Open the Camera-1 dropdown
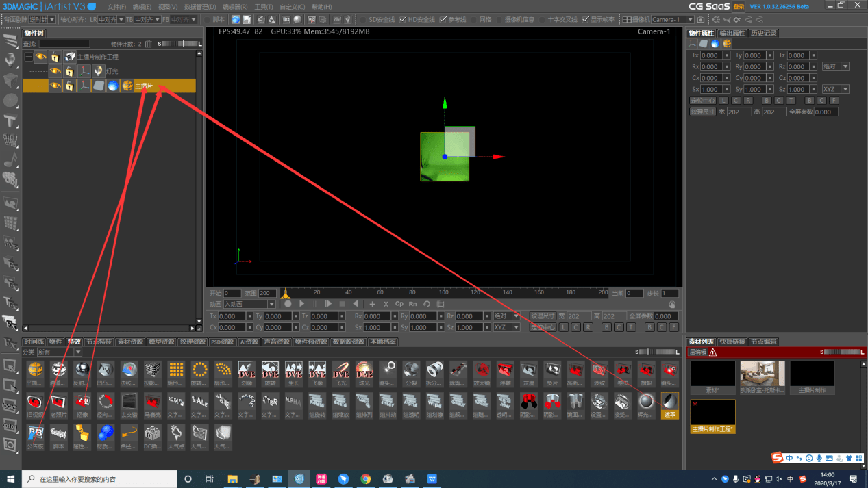The height and width of the screenshot is (488, 868). 690,20
